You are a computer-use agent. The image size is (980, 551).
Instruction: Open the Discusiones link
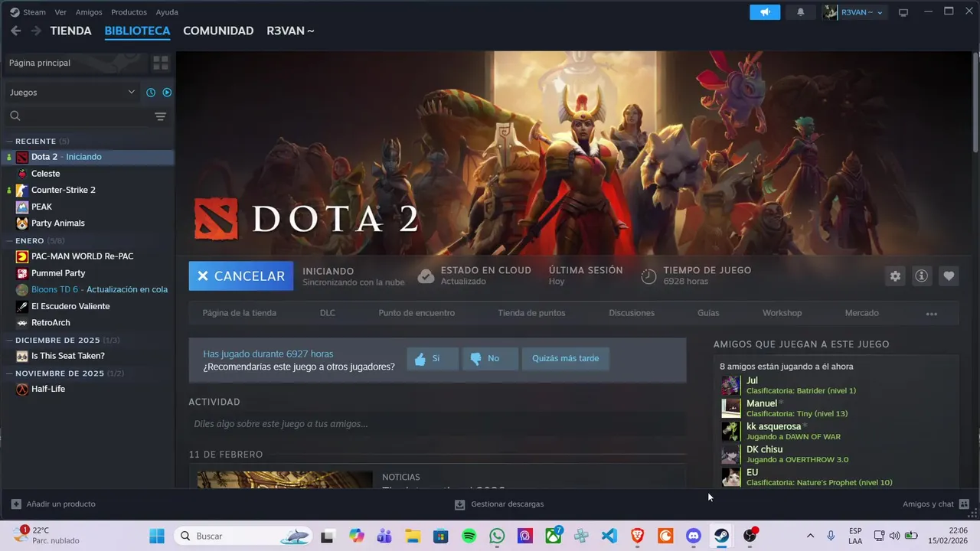tap(632, 313)
